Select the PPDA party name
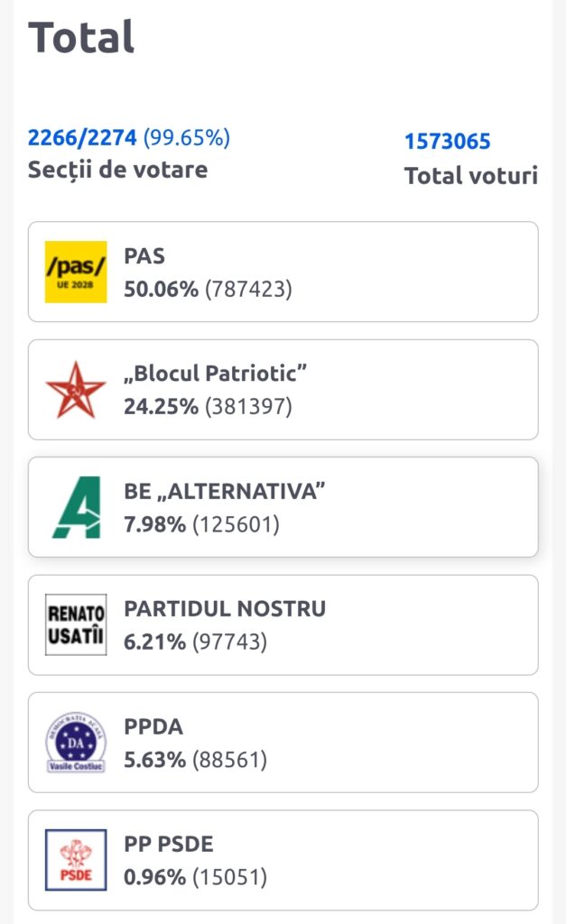Viewport: 566px width, 924px height. coord(153,726)
